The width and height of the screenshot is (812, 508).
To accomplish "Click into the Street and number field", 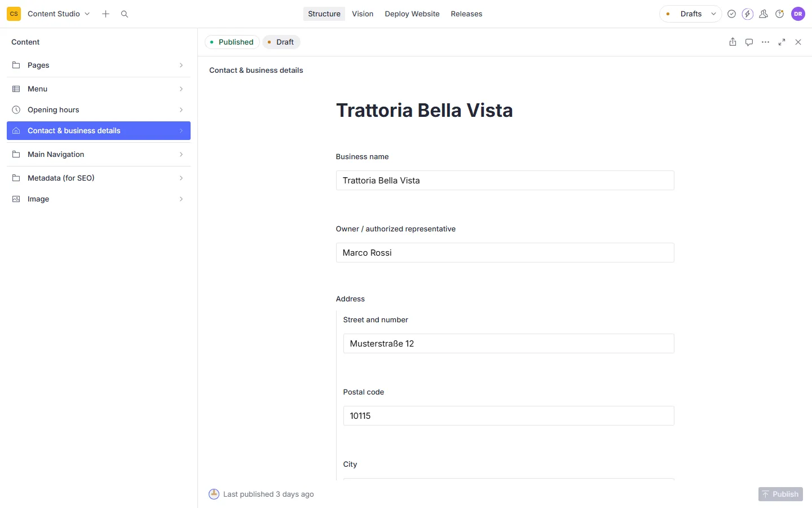I will pos(509,344).
